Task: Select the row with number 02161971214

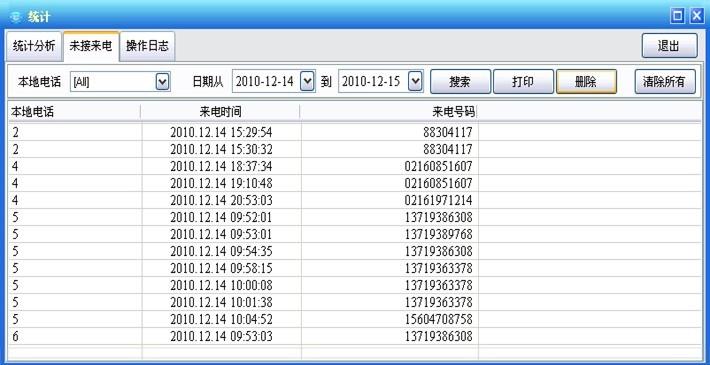Action: 355,200
